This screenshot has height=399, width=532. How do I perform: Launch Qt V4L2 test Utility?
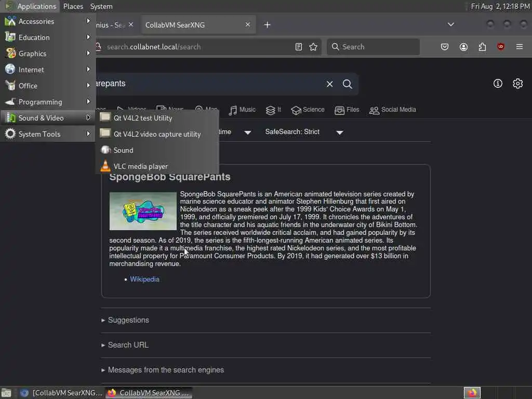(x=157, y=118)
